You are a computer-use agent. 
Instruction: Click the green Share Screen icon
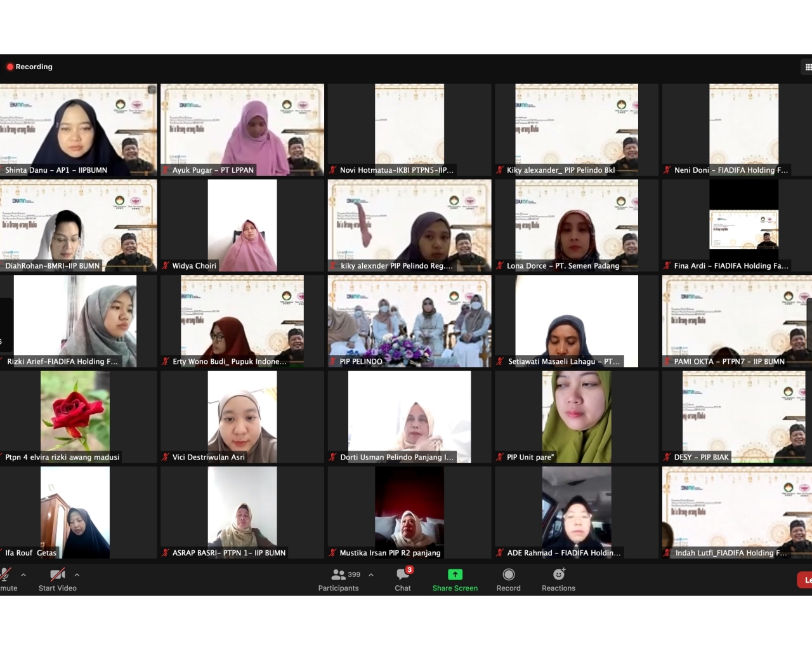(455, 574)
